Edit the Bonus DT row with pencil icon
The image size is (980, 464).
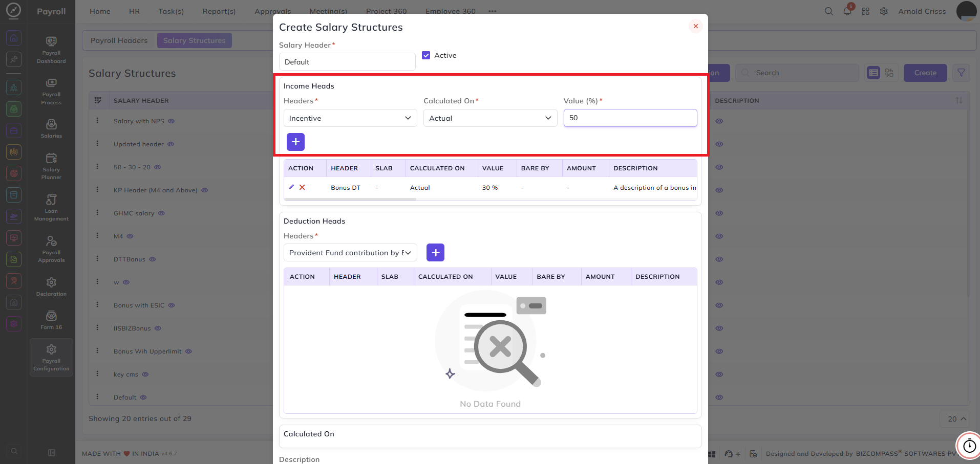pos(291,187)
